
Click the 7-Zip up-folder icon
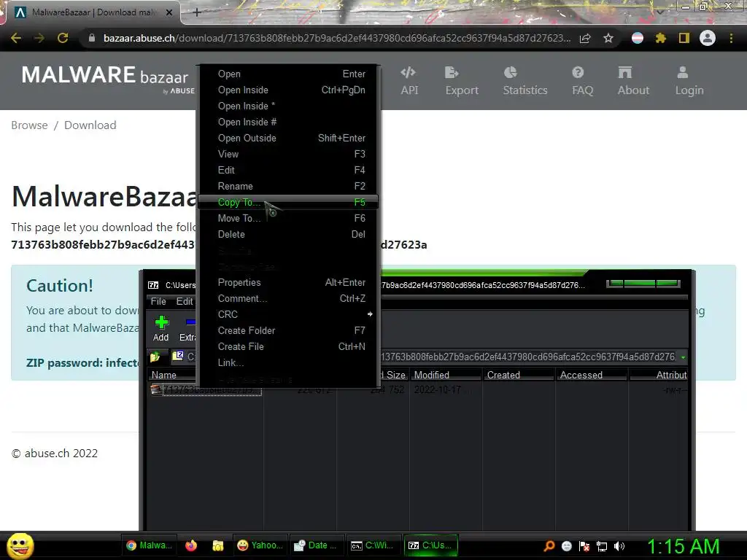tap(155, 357)
